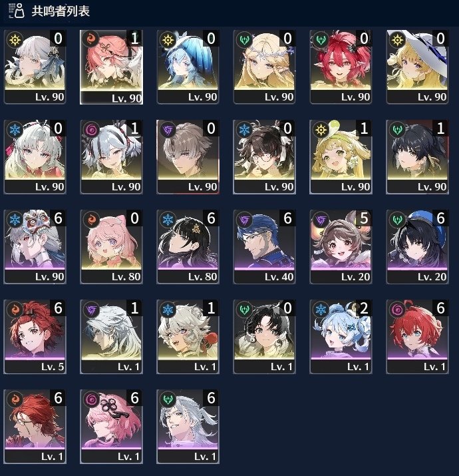The width and height of the screenshot is (459, 476).
Task: Select pink-haired character with black hair ornament
Action: pyautogui.click(x=111, y=426)
